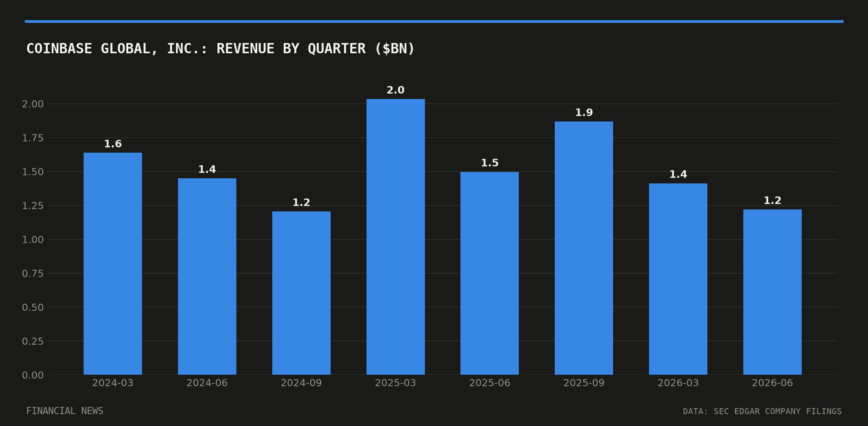Click the SEC EDGAR data source credit

[x=762, y=411]
